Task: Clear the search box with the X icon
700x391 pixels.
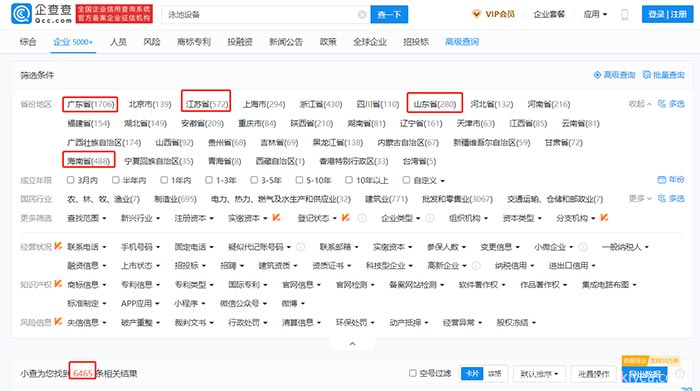Action: click(x=362, y=15)
